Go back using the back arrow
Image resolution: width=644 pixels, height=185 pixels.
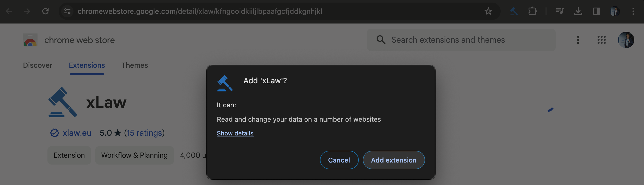point(9,11)
